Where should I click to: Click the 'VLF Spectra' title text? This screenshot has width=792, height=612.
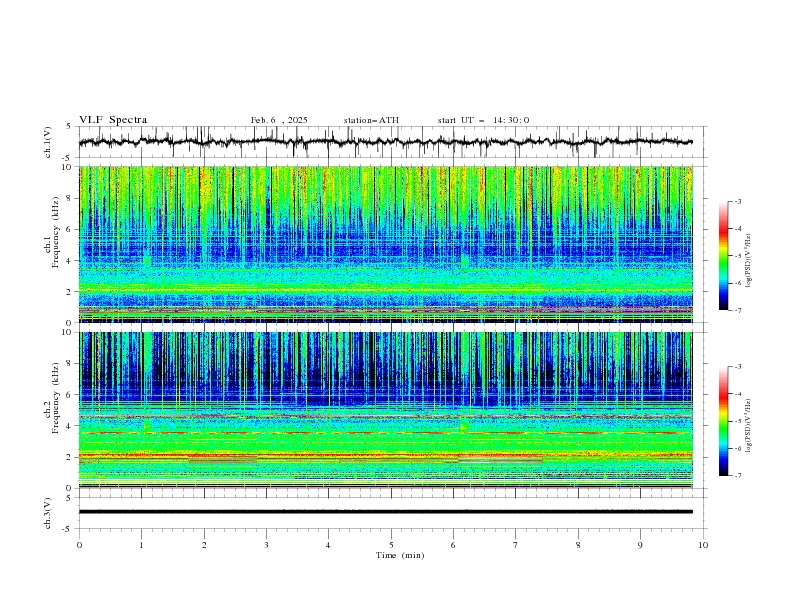tap(113, 120)
